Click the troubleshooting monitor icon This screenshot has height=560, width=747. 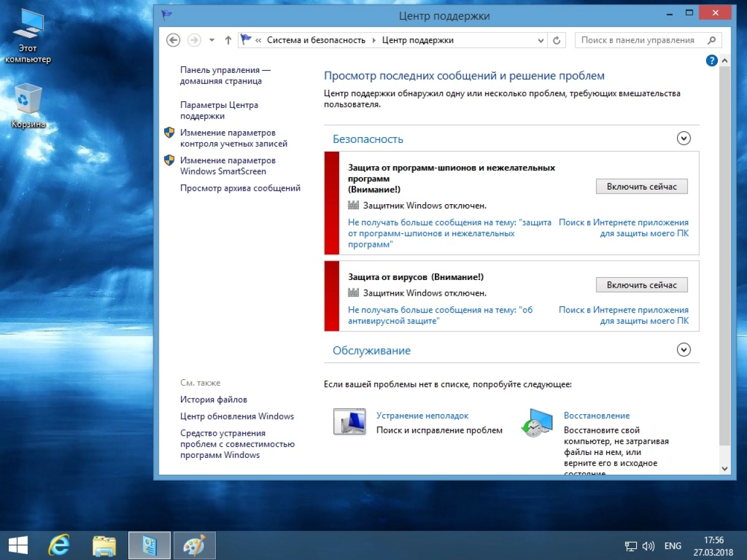350,422
